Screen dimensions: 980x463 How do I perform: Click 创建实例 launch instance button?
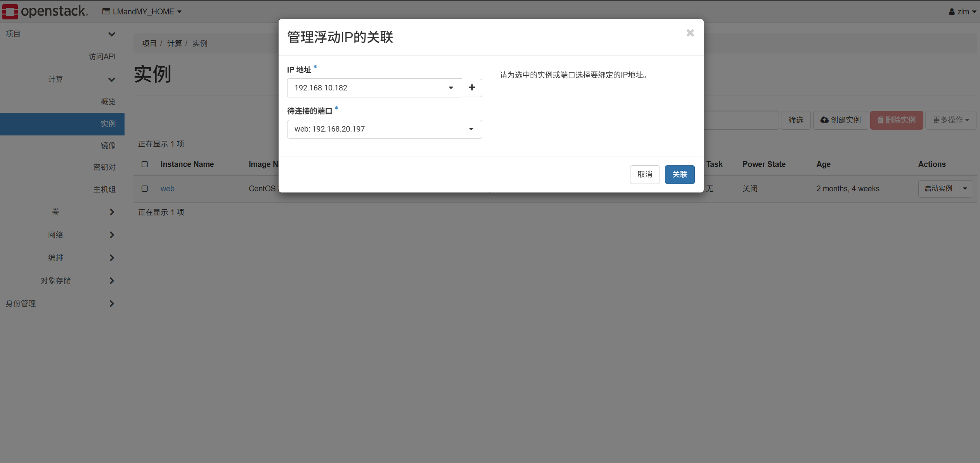[840, 120]
